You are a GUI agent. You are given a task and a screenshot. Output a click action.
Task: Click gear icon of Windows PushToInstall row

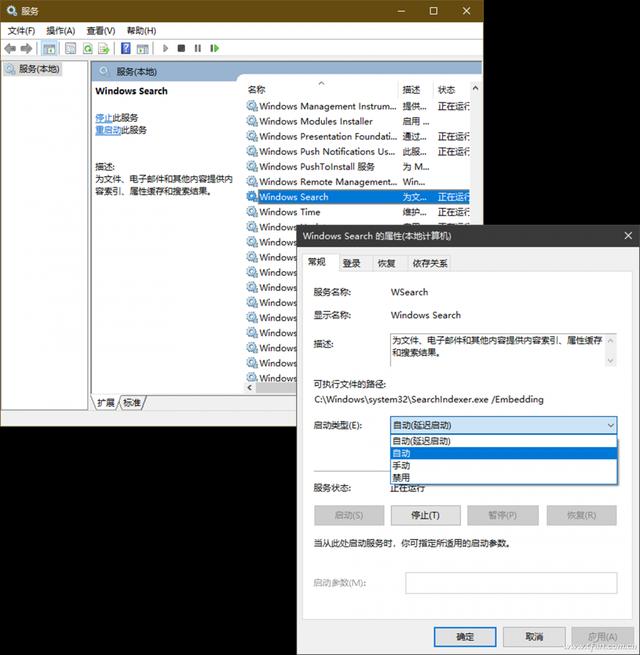coord(252,166)
